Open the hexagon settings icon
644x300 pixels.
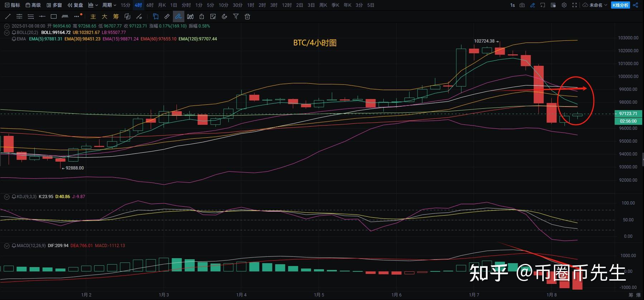coord(564,5)
